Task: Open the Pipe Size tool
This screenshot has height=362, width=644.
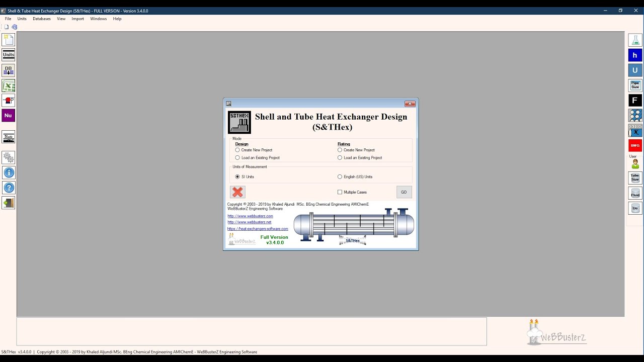Action: (x=635, y=85)
